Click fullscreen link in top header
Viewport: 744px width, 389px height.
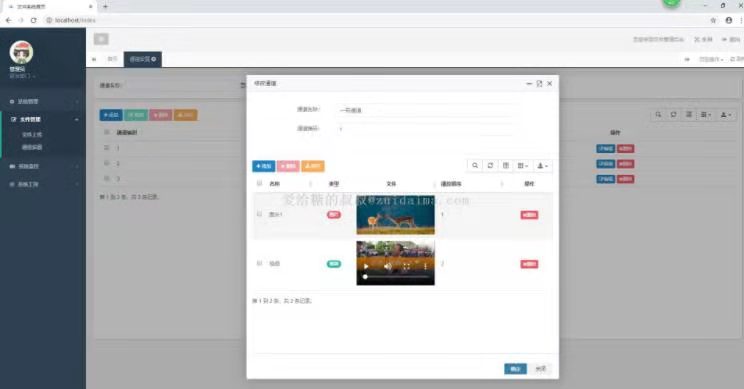coord(703,39)
